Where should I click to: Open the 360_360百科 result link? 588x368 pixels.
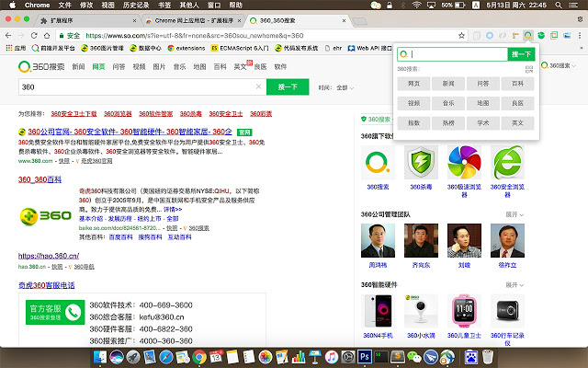click(x=40, y=179)
